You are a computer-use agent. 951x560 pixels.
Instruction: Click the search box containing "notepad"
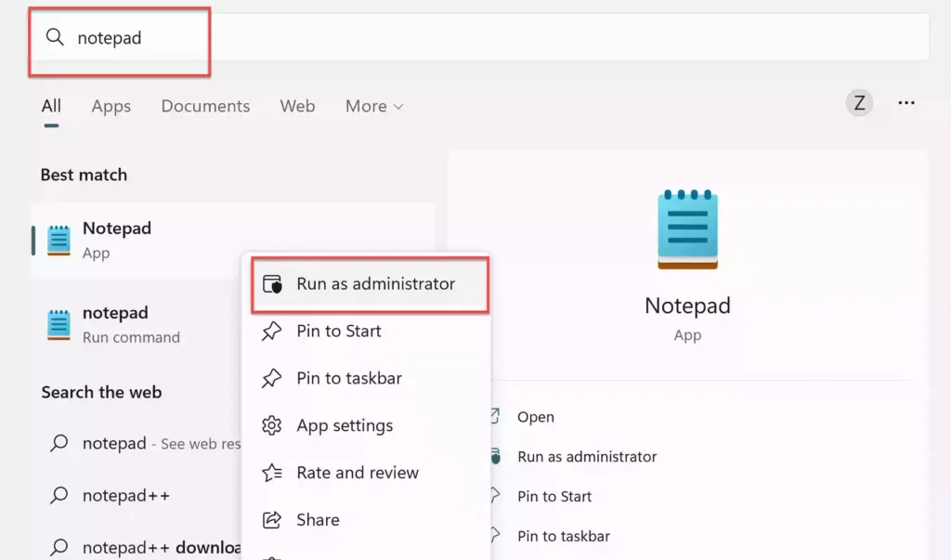pos(480,38)
